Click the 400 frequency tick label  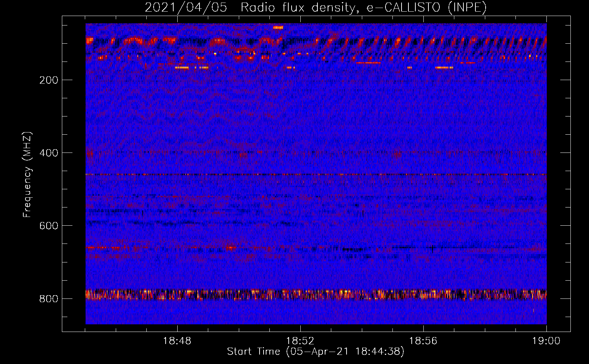[49, 153]
